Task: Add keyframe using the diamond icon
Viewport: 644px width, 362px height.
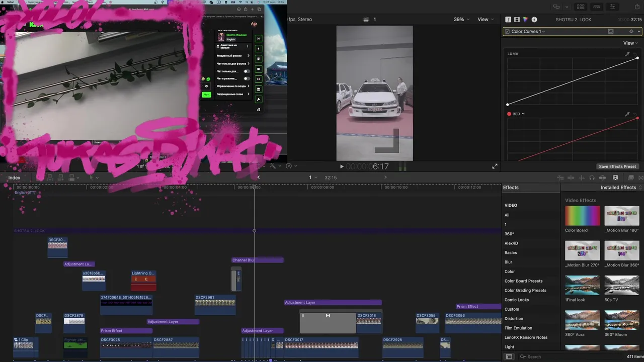Action: (x=631, y=31)
